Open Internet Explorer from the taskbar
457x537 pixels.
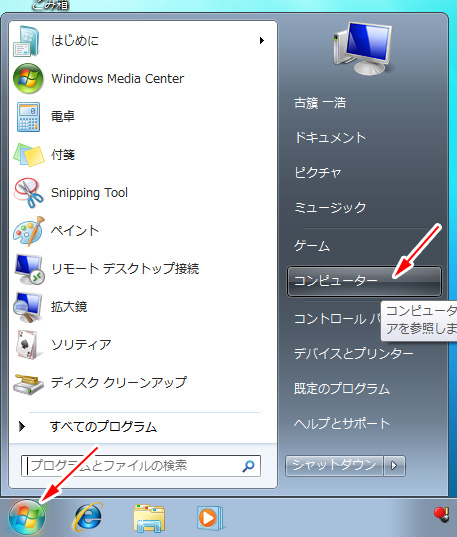pyautogui.click(x=87, y=517)
